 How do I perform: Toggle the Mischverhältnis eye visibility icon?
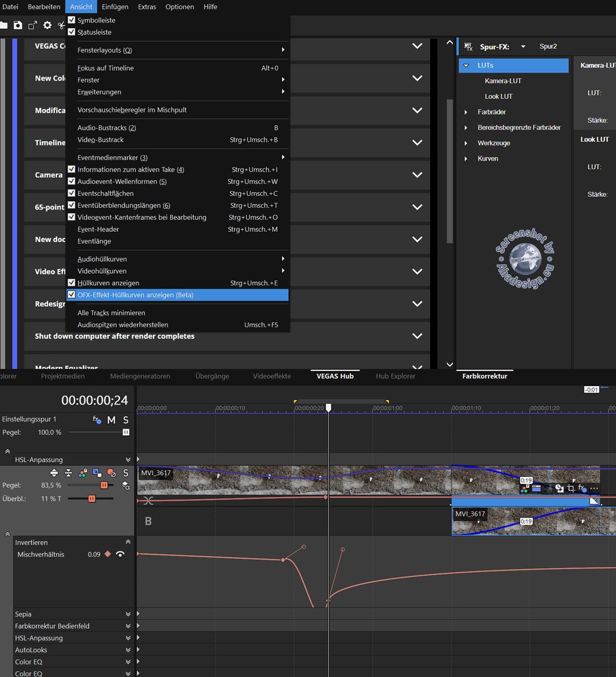click(121, 554)
